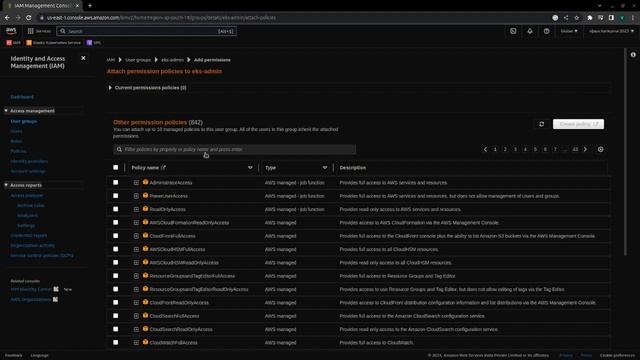The height and width of the screenshot is (360, 640).
Task: Open Users in the sidebar
Action: (x=16, y=131)
